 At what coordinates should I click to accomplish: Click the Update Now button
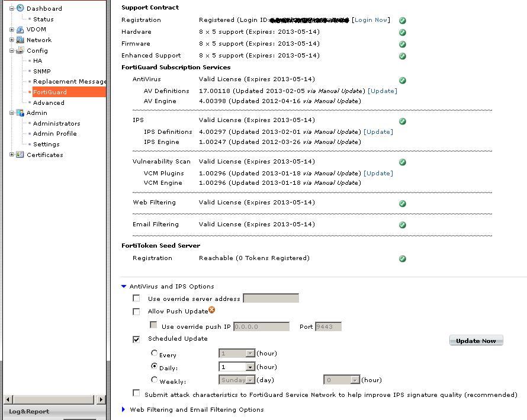click(x=476, y=340)
